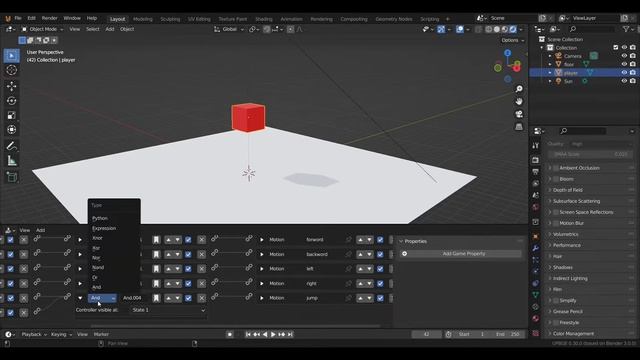Screen dimensions: 640x360
Task: Toggle camera view with the camera icon
Action: (519, 114)
